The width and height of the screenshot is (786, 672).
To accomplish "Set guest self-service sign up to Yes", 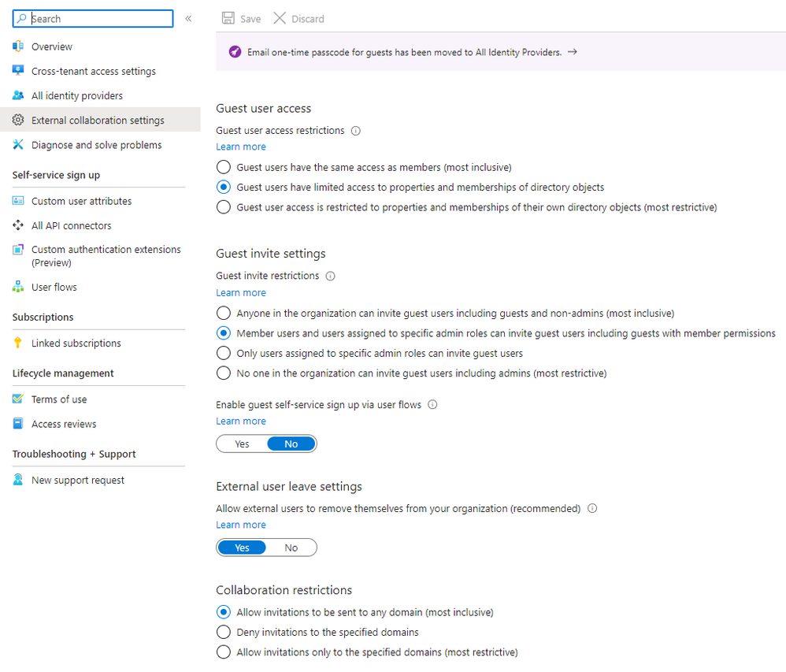I will [242, 444].
